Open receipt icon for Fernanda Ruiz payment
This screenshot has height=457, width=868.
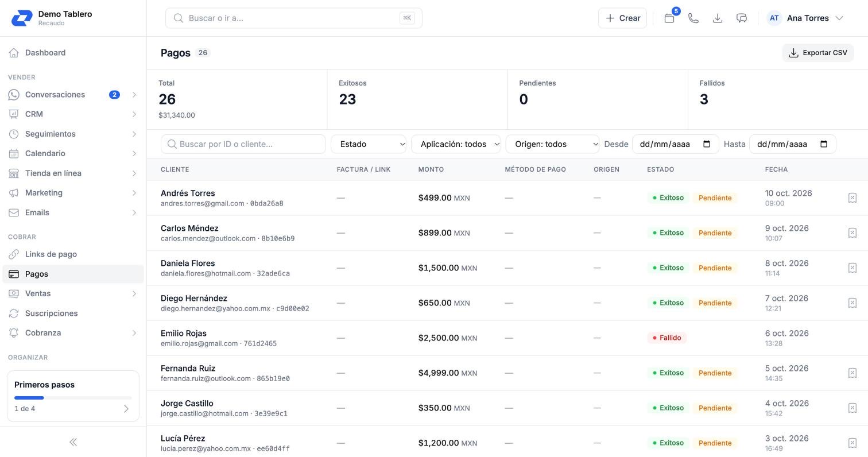click(852, 373)
